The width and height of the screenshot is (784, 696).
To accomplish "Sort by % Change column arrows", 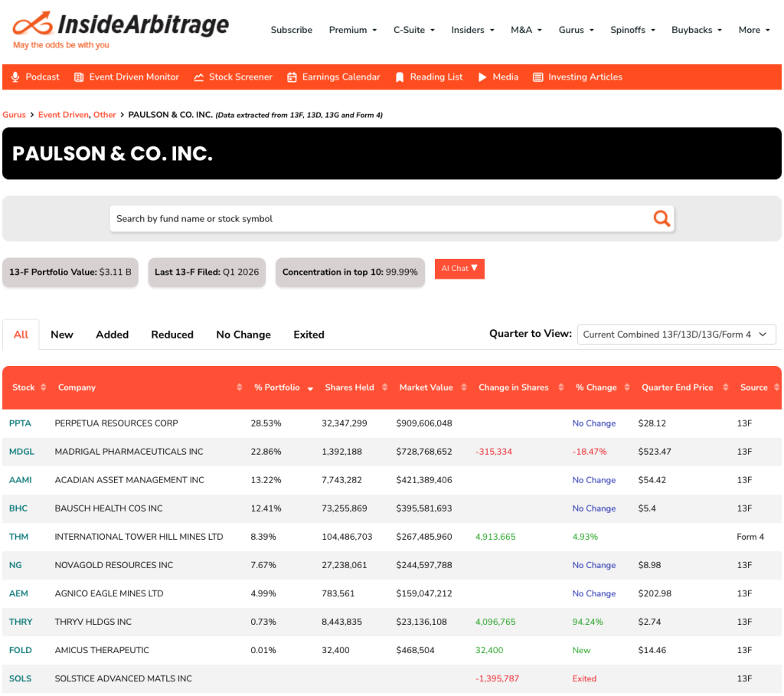I will point(627,387).
